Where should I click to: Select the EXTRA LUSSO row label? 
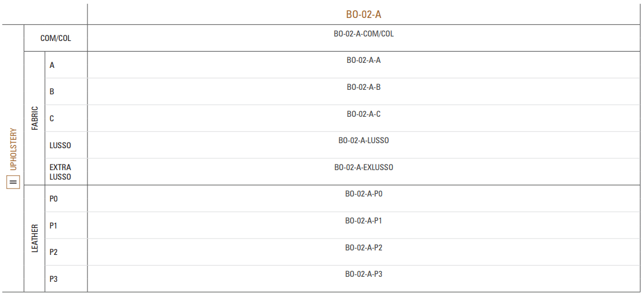coord(60,172)
